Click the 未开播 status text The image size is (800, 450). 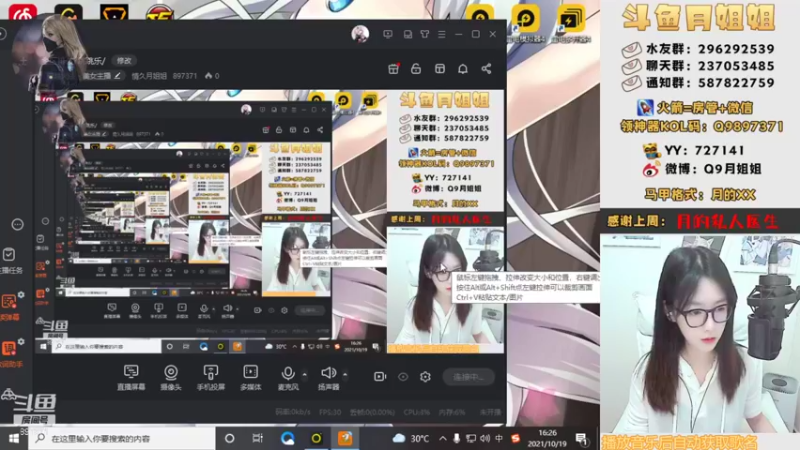click(x=490, y=412)
